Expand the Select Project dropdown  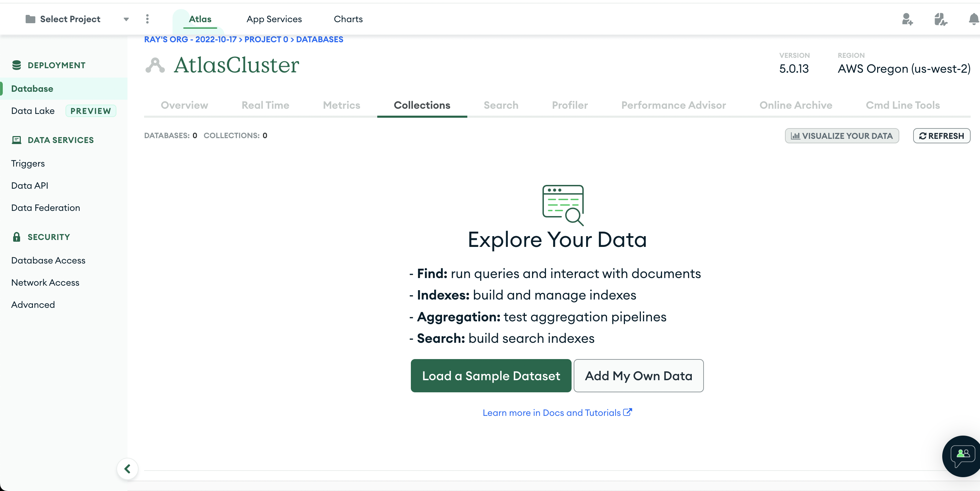click(126, 19)
